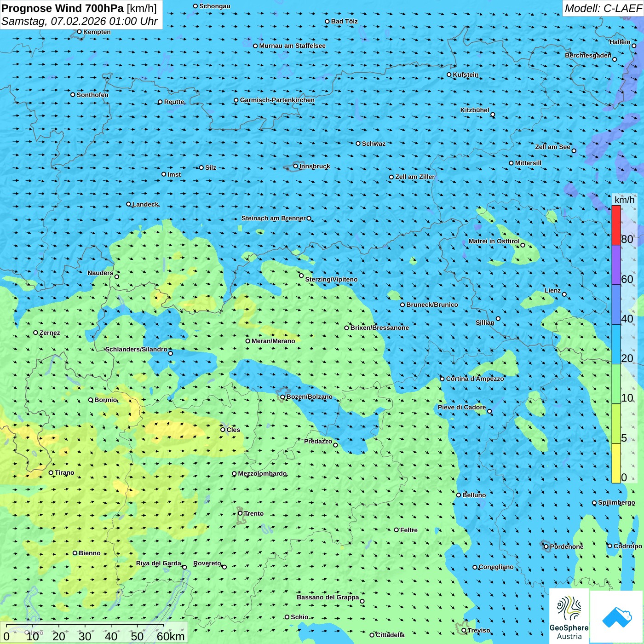Click the Predazzo label
The image size is (644, 644).
[318, 441]
